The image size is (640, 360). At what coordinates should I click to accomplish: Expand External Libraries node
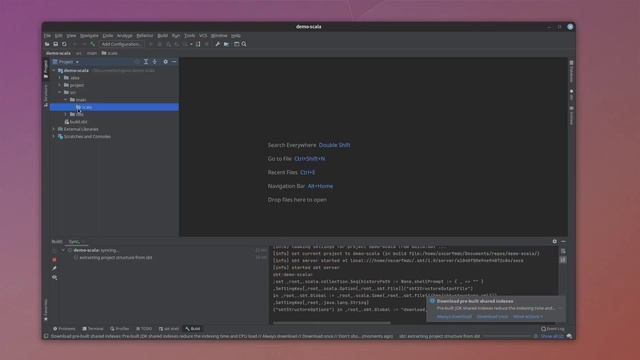click(x=53, y=129)
